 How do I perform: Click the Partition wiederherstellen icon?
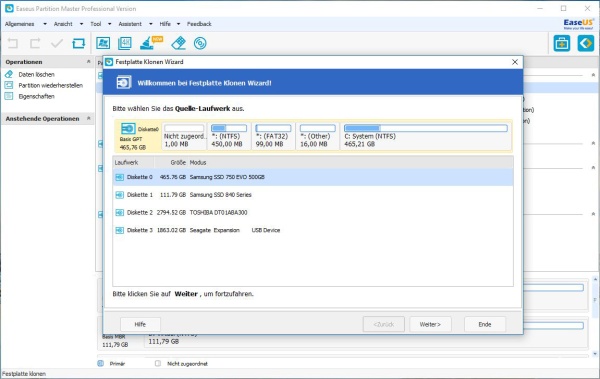tap(8, 85)
